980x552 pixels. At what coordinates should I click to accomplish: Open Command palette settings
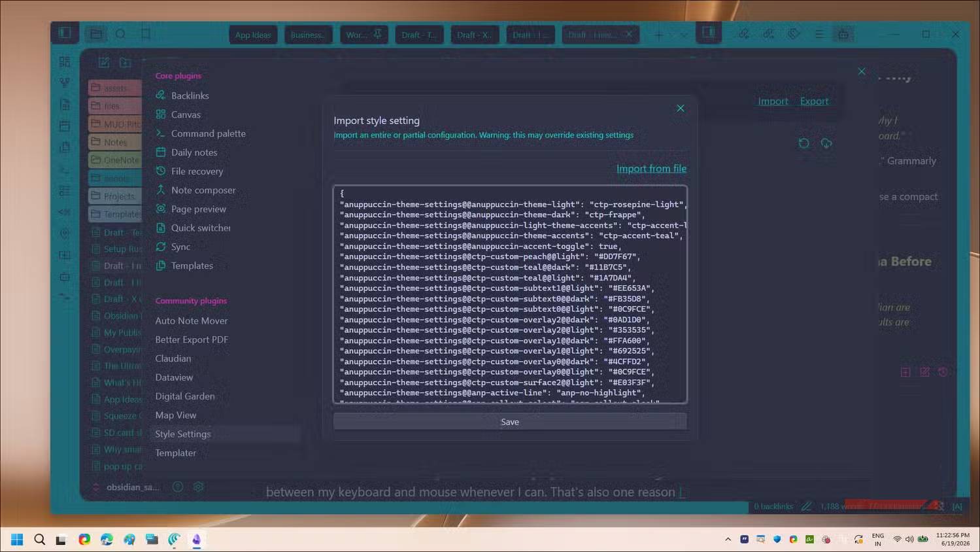[x=208, y=133]
